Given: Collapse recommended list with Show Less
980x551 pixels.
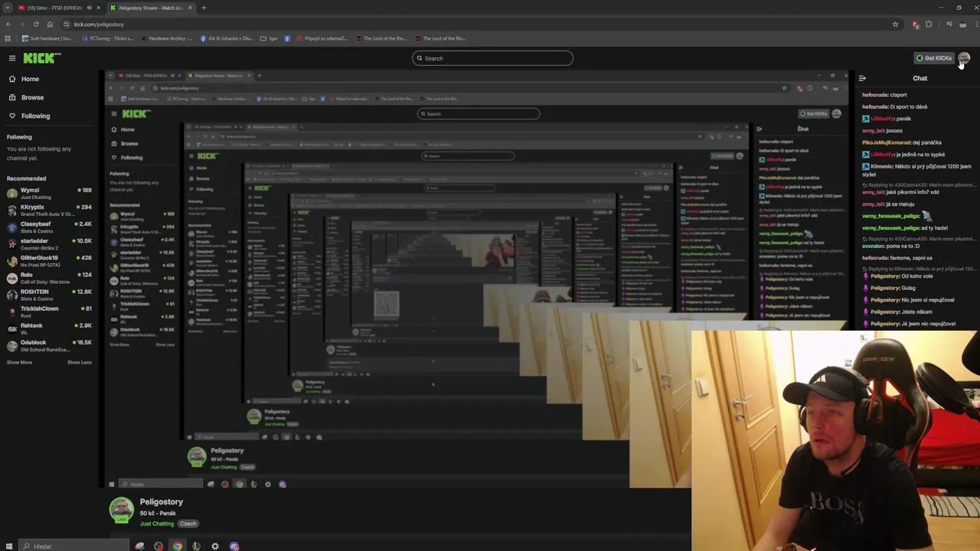Looking at the screenshot, I should click(x=80, y=362).
